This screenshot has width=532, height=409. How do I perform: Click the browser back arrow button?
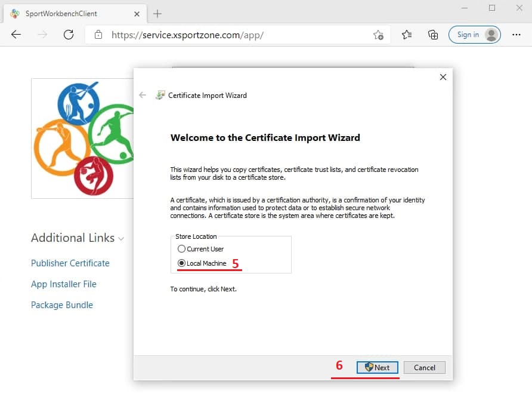16,35
